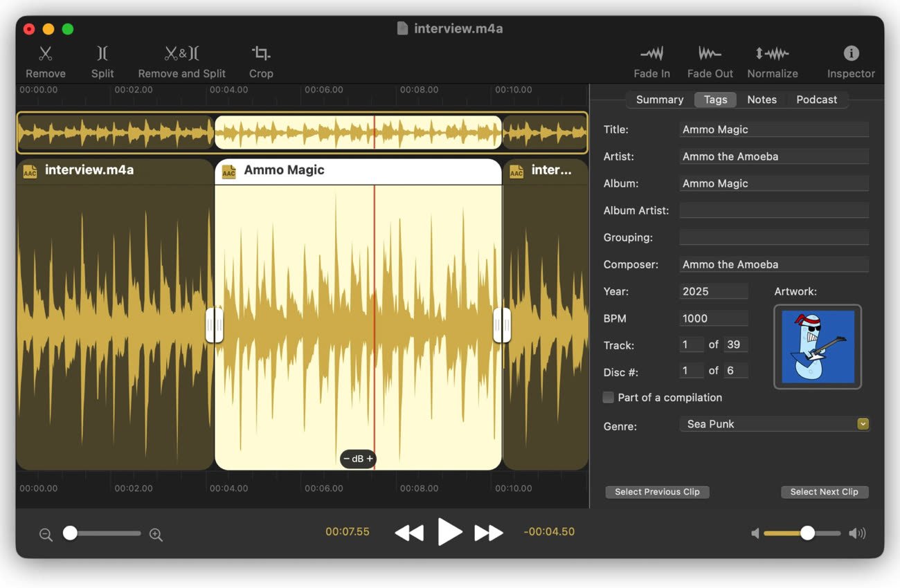Click the Remove scissors tool
The width and height of the screenshot is (900, 588).
click(46, 54)
